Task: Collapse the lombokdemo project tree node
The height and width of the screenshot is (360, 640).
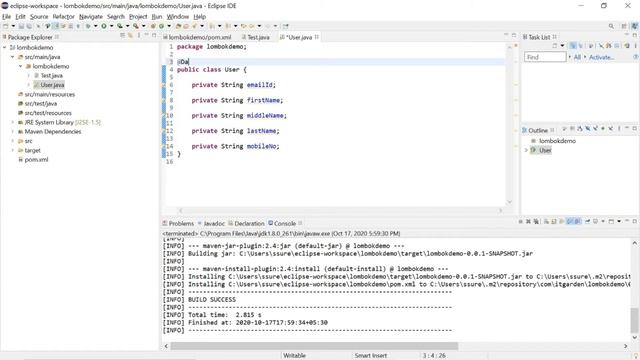Action: 4,47
